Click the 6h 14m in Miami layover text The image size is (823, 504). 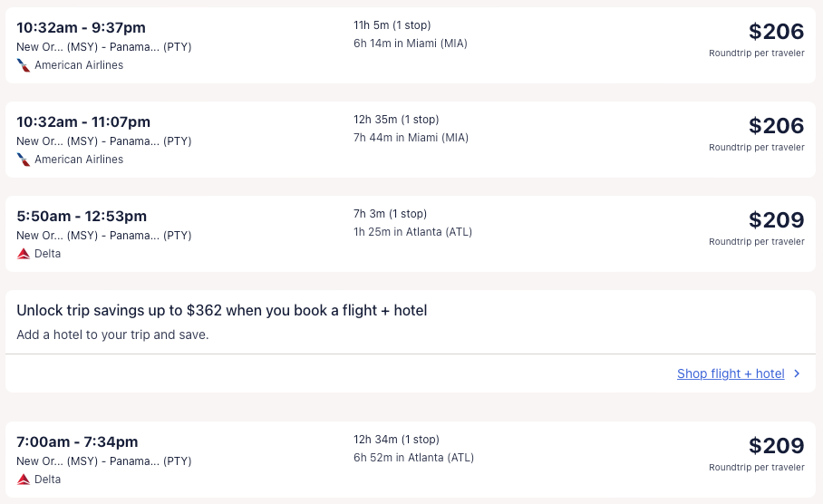click(411, 44)
